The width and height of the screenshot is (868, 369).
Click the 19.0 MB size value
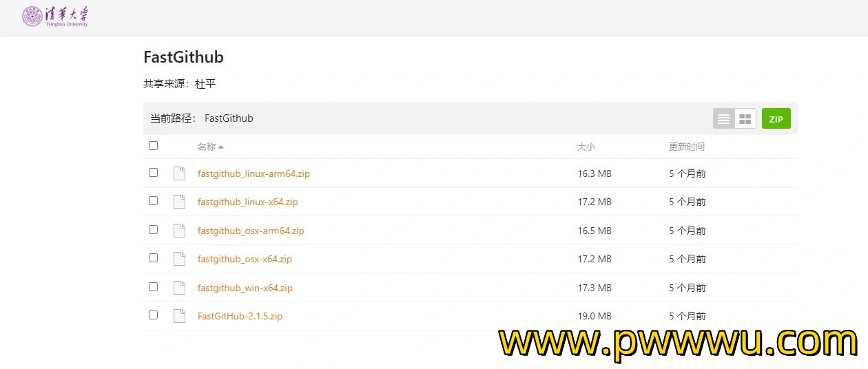pyautogui.click(x=595, y=316)
